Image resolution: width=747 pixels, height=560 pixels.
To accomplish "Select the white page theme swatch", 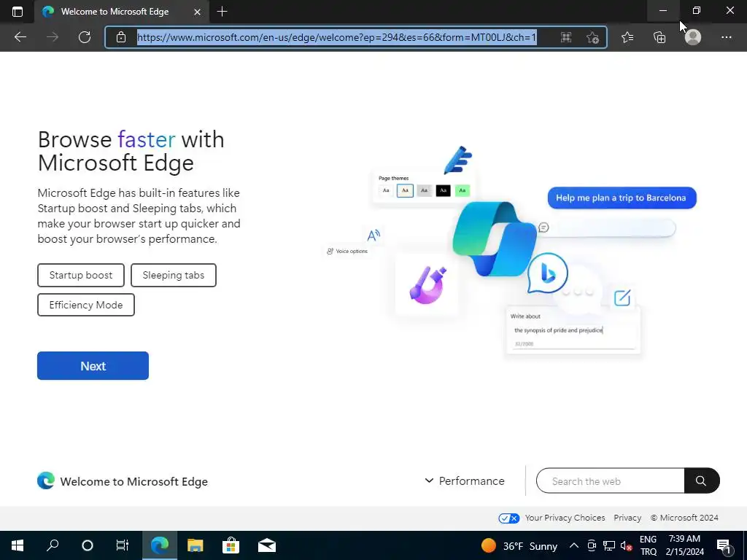I will (386, 190).
